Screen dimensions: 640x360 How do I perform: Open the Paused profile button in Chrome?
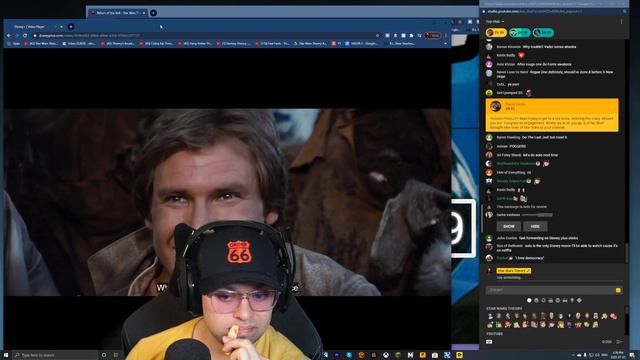coord(432,36)
